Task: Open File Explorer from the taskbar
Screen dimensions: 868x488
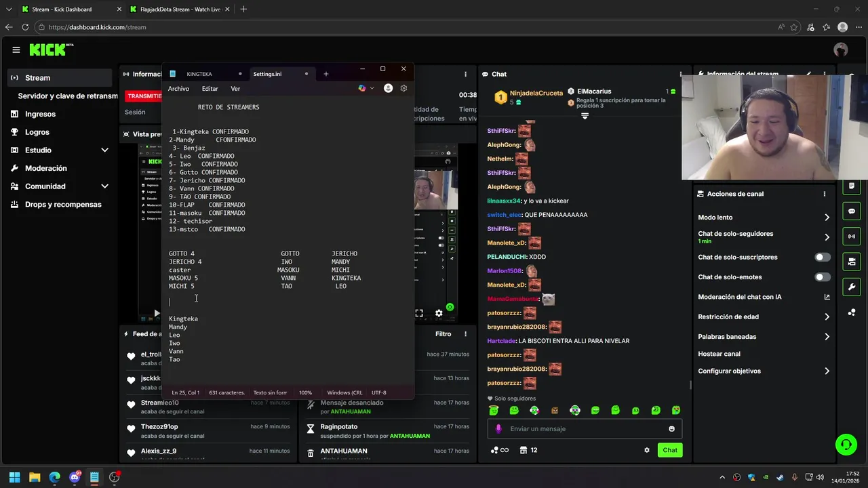Action: [35, 477]
